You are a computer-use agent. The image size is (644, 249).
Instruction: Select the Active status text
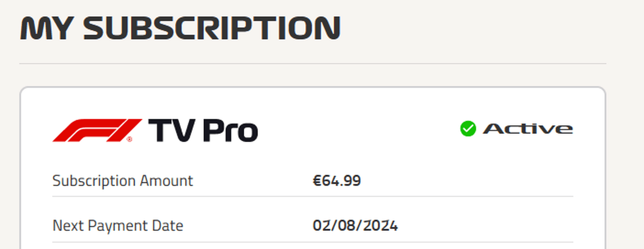pyautogui.click(x=527, y=128)
